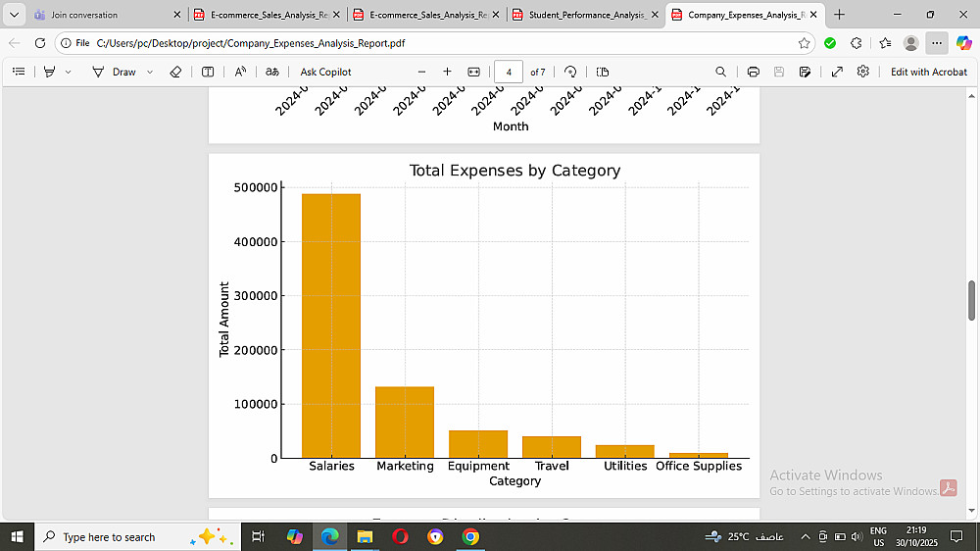Click the Read aloud icon
Viewport: 980px width, 551px height.
pyautogui.click(x=240, y=72)
